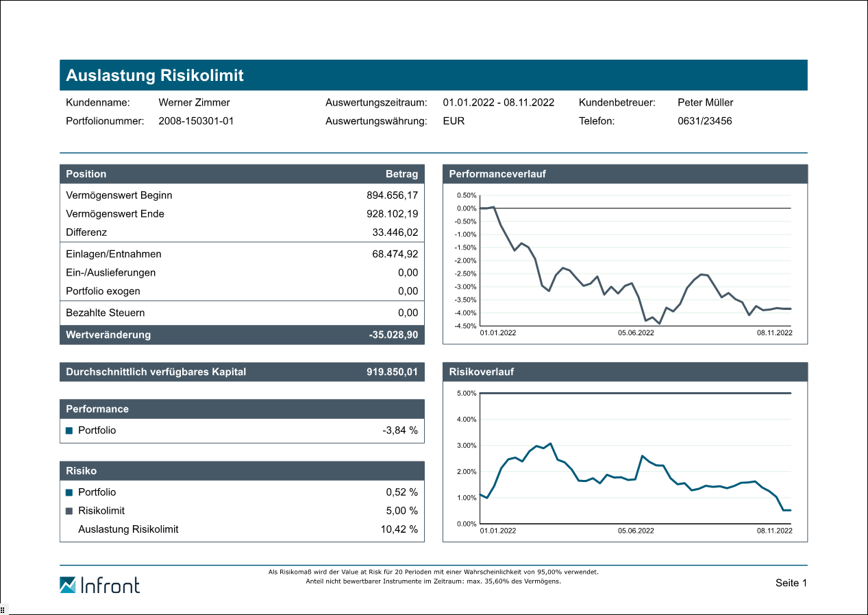The image size is (868, 615).
Task: Click the grey Risikolimit legend square
Action: [x=69, y=511]
